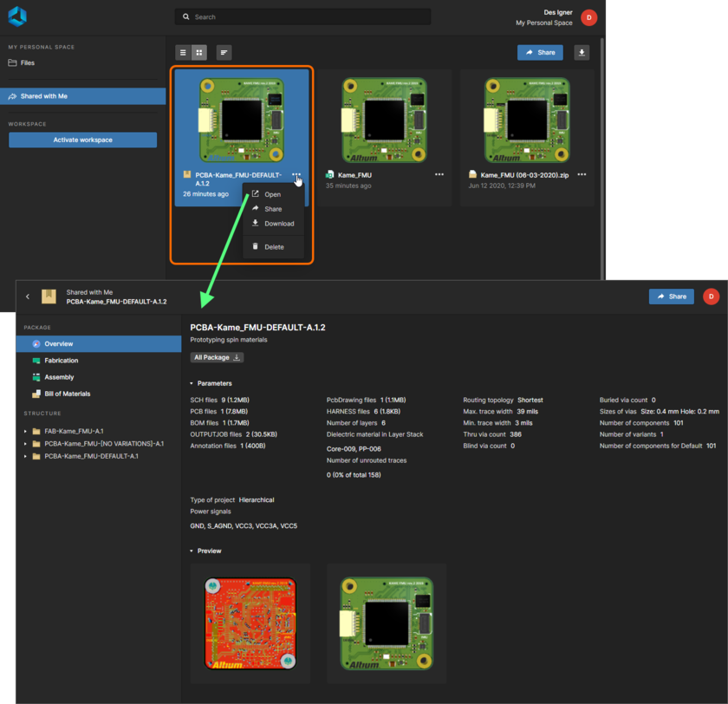Image resolution: width=728 pixels, height=704 pixels.
Task: Switch to grid view icon
Action: [199, 52]
